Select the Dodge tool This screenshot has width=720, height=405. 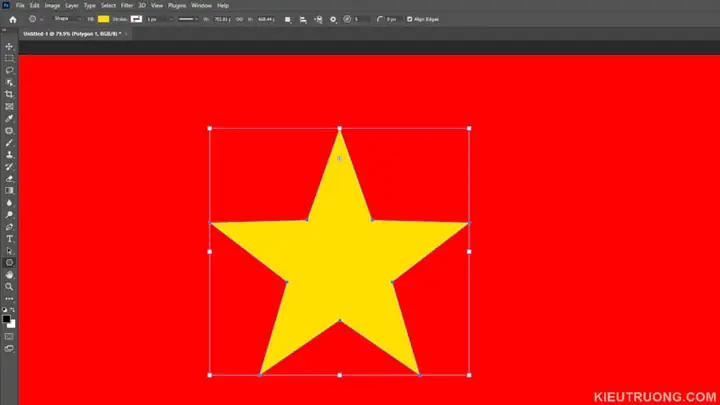click(9, 214)
